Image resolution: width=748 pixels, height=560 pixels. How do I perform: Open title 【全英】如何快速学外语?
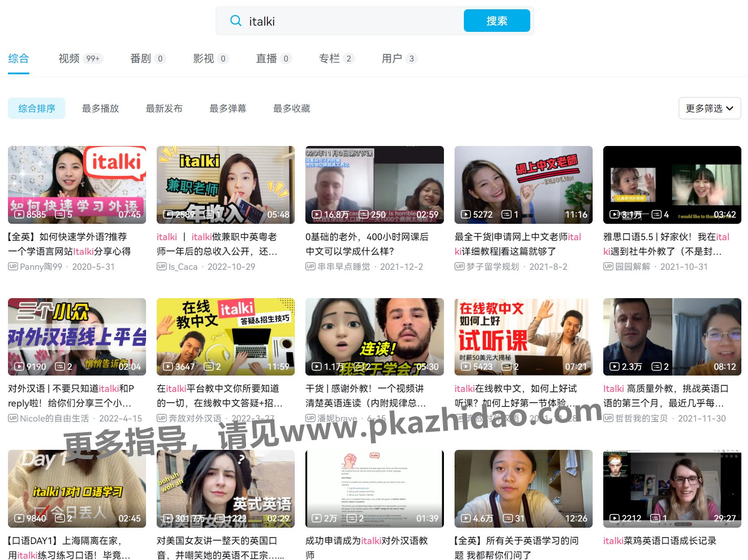69,244
